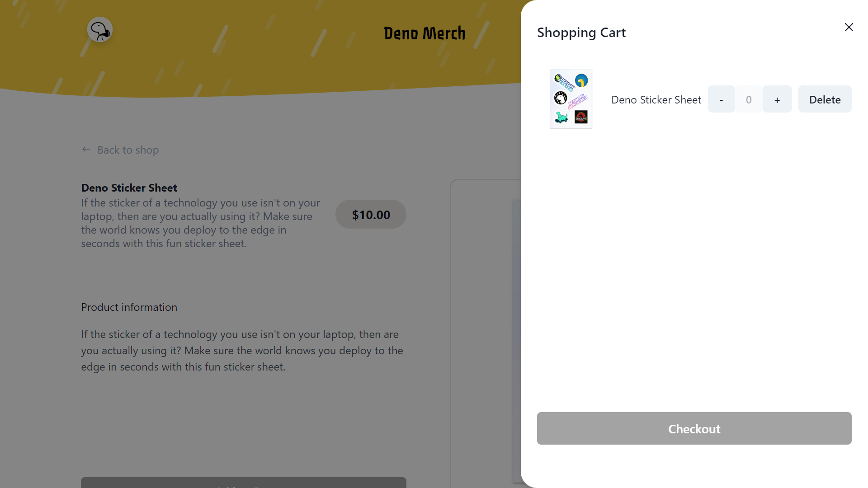Click the Deno Sticker Sheet product heading
The image size is (868, 488).
coord(129,188)
